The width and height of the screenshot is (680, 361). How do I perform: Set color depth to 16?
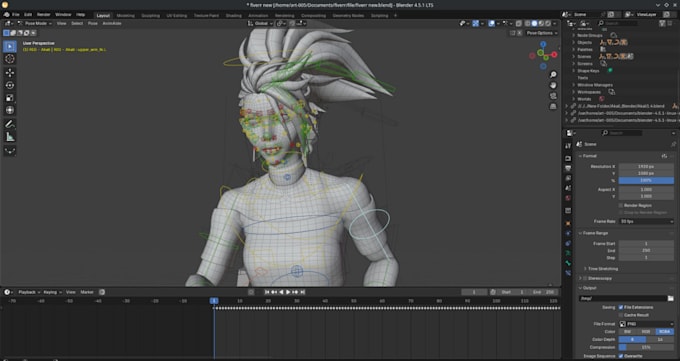click(x=660, y=340)
